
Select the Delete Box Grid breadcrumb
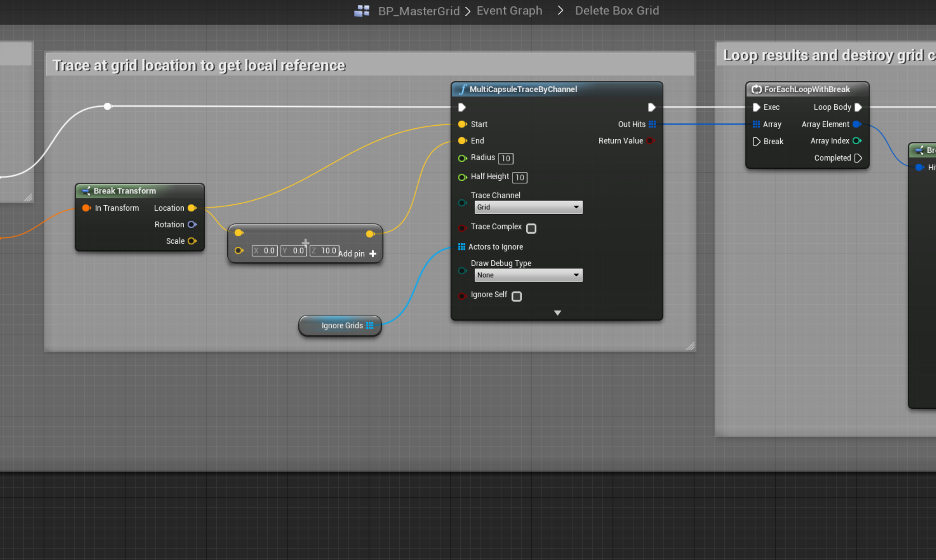point(616,11)
